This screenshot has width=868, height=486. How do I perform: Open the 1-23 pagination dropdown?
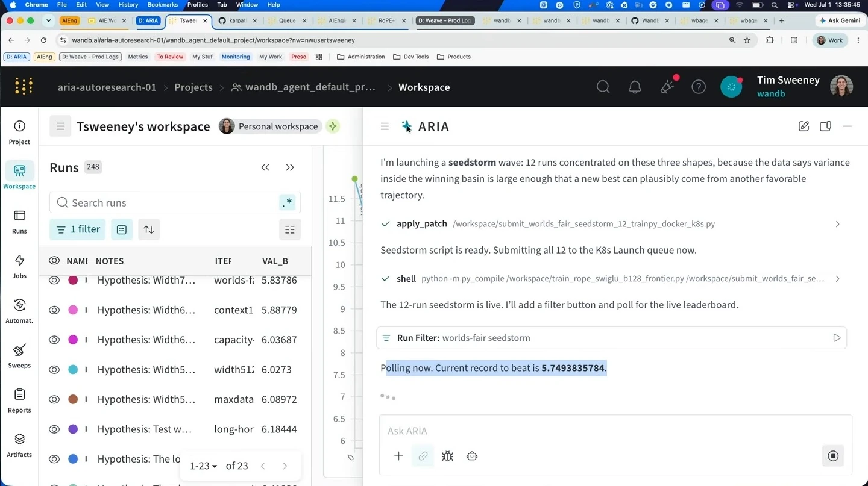pos(203,466)
